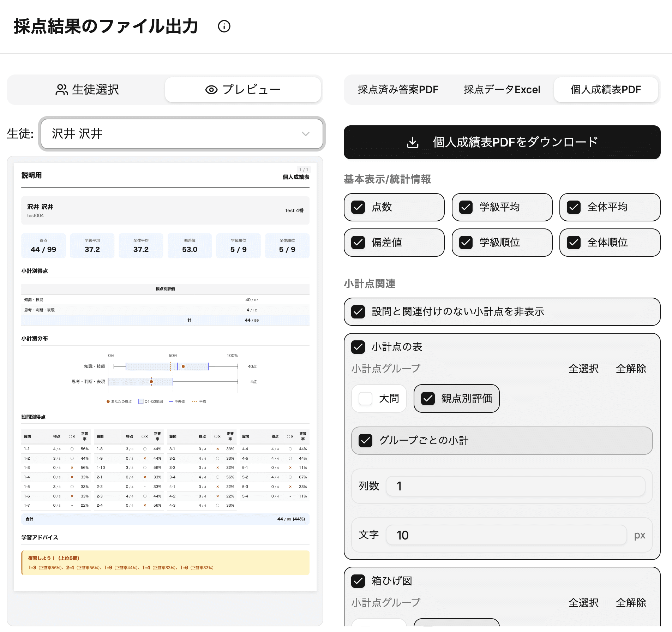
Task: Toggle the 全体順位 checkbox
Action: click(x=574, y=243)
